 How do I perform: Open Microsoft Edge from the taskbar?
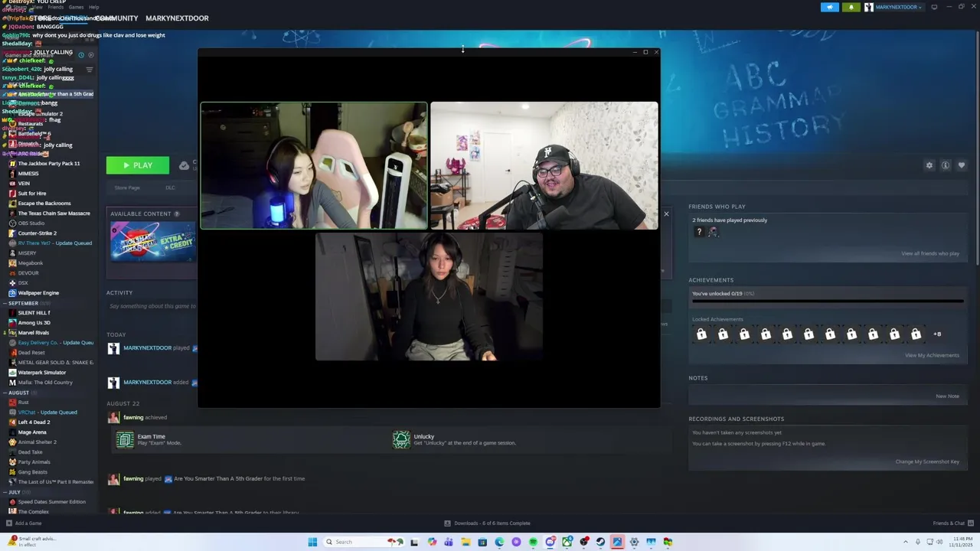499,542
